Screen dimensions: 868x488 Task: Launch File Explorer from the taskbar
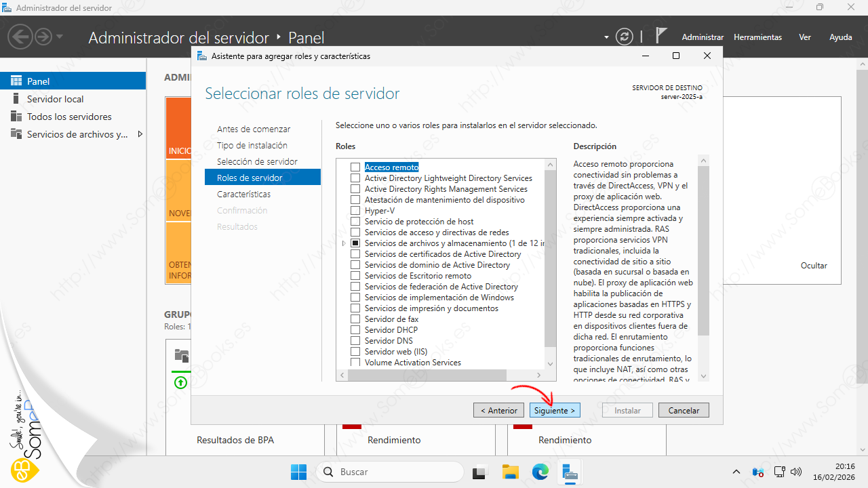tap(510, 472)
